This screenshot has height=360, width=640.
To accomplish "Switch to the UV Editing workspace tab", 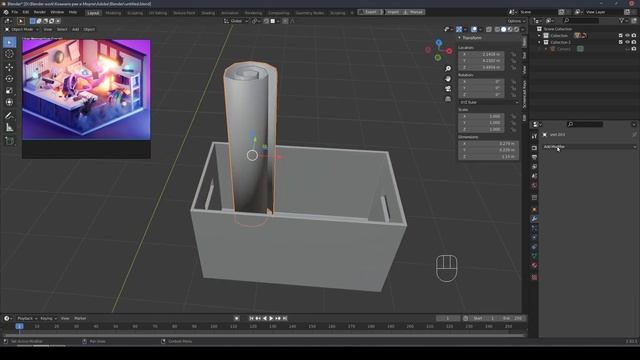I will click(158, 13).
